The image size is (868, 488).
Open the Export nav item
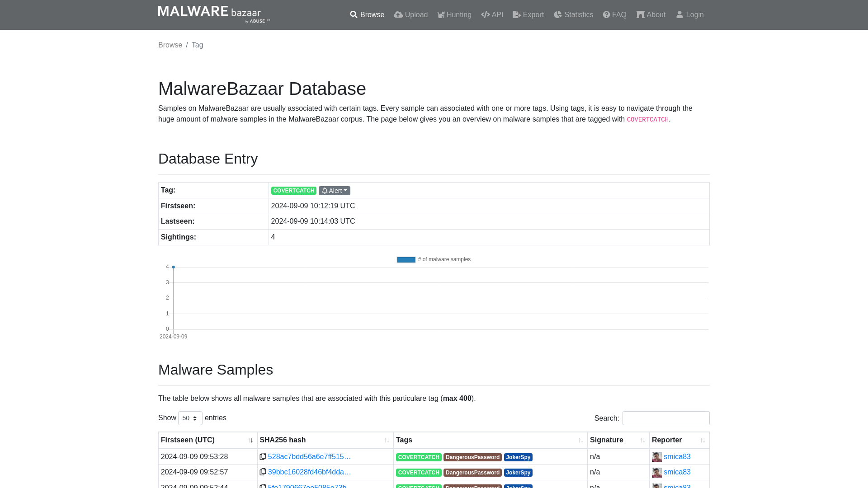pos(528,15)
